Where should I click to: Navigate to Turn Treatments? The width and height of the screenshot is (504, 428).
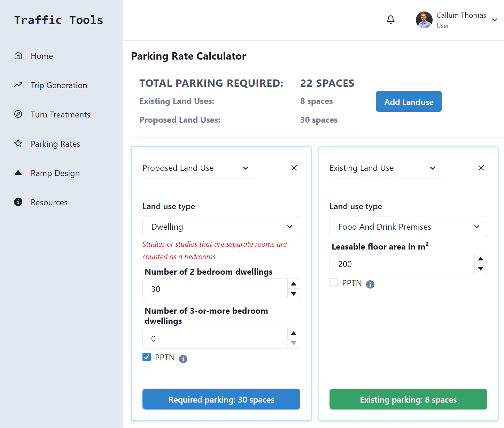pyautogui.click(x=60, y=115)
